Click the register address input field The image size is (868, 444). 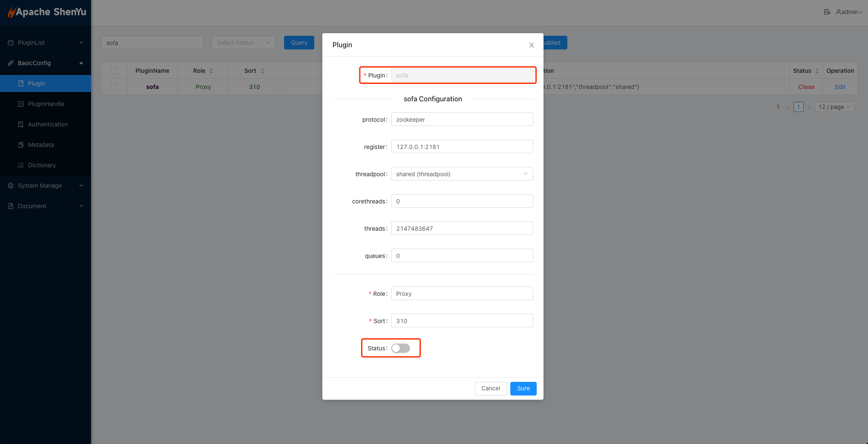pyautogui.click(x=461, y=146)
